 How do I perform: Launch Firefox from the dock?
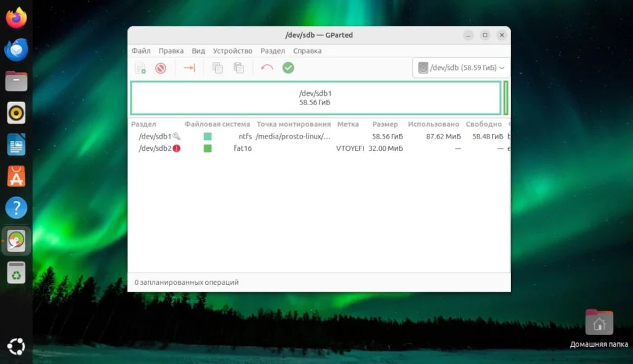coord(16,18)
